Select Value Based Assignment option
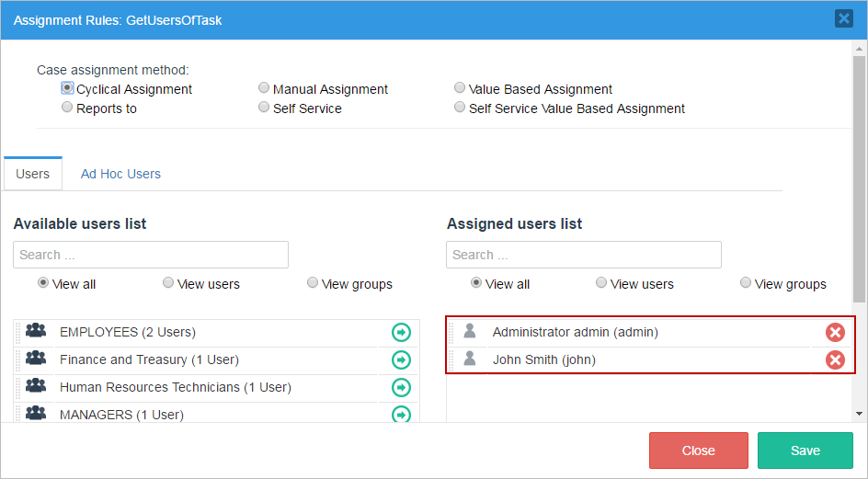This screenshot has width=868, height=479. click(x=460, y=88)
